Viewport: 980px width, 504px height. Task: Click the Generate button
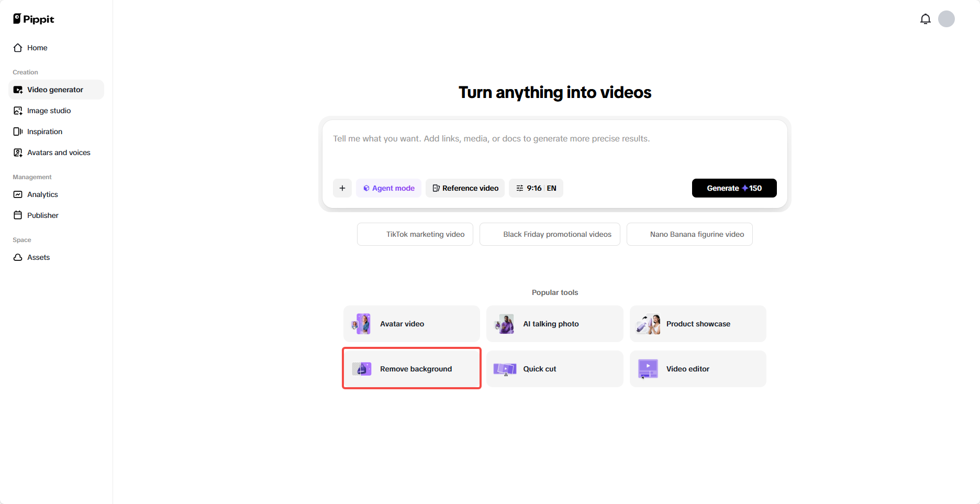(734, 188)
